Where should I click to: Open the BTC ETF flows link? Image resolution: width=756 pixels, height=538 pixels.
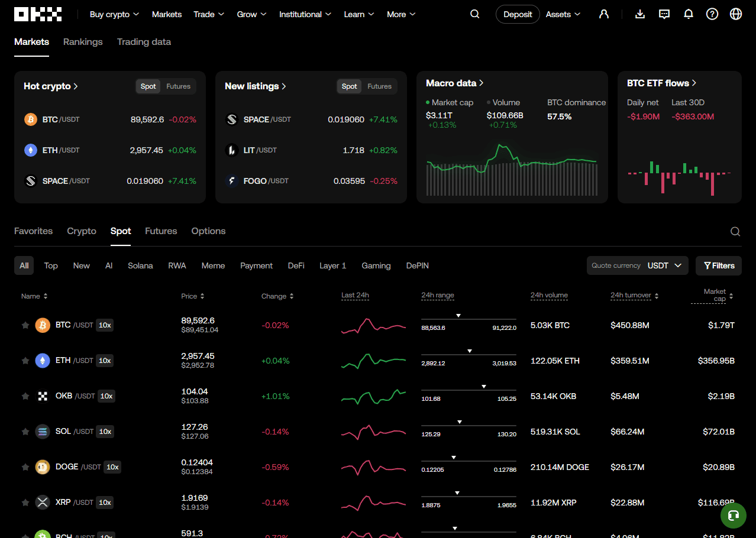(662, 83)
